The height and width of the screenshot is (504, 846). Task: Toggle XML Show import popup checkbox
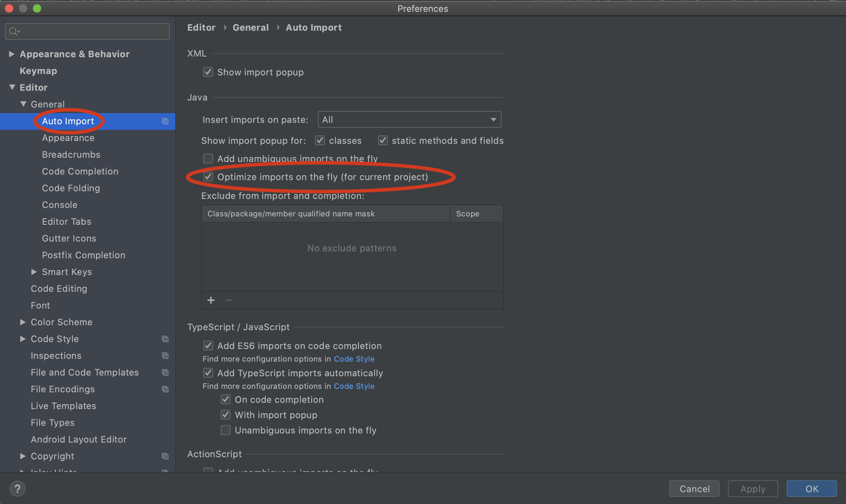pyautogui.click(x=208, y=72)
